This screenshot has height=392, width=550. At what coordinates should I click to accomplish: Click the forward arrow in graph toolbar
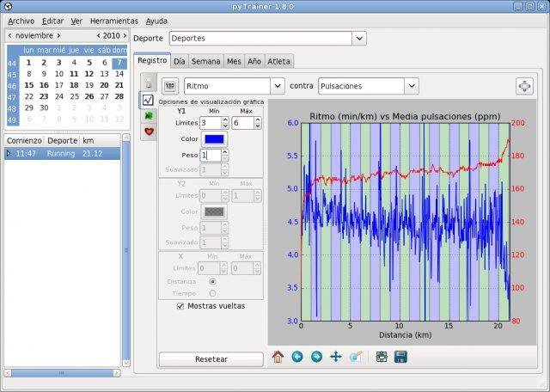316,357
